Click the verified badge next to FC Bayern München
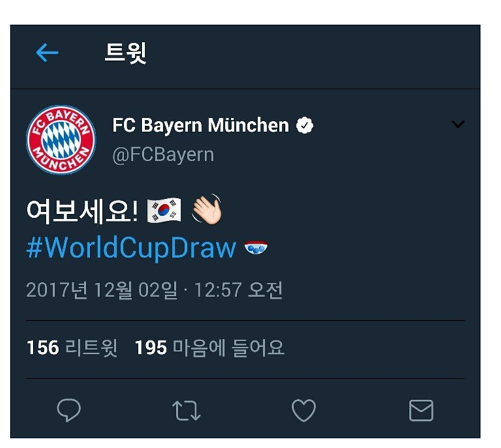This screenshot has width=501, height=448. (305, 125)
